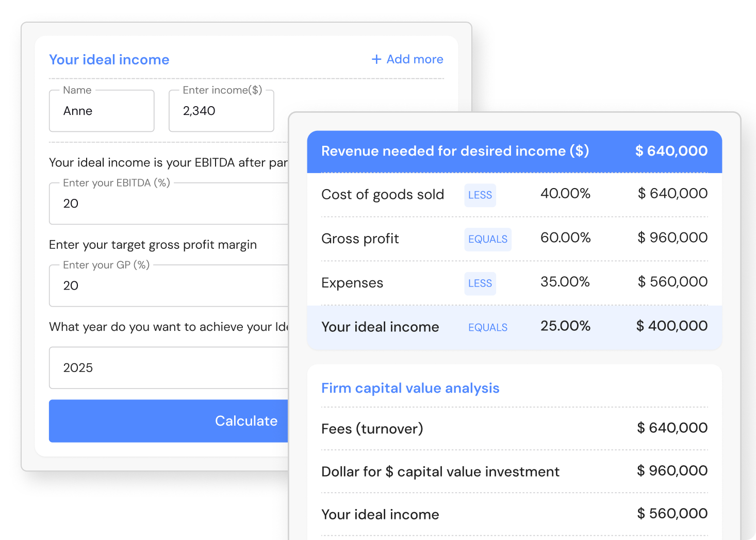Screen dimensions: 756x540
Task: Select the Fees (turnover) row label
Action: (x=372, y=429)
